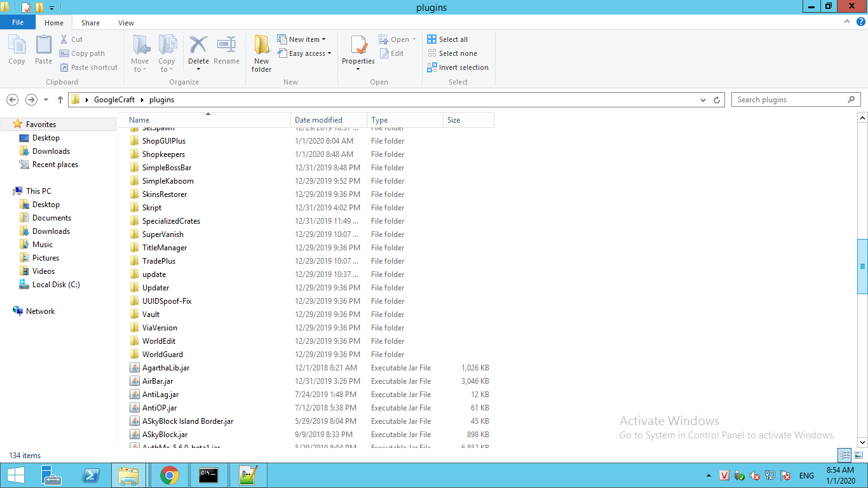Open the File menu tab
Screen dimensions: 868x488
tap(18, 22)
